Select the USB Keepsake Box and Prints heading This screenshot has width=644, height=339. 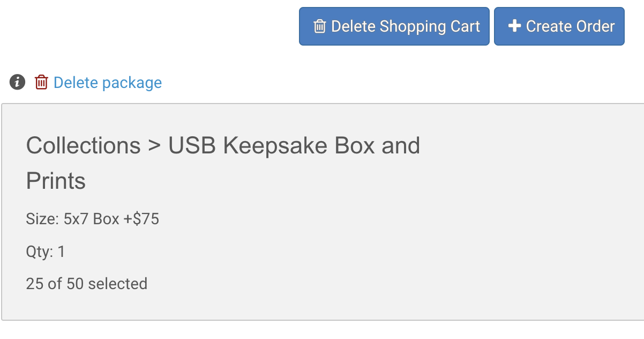[x=223, y=163]
